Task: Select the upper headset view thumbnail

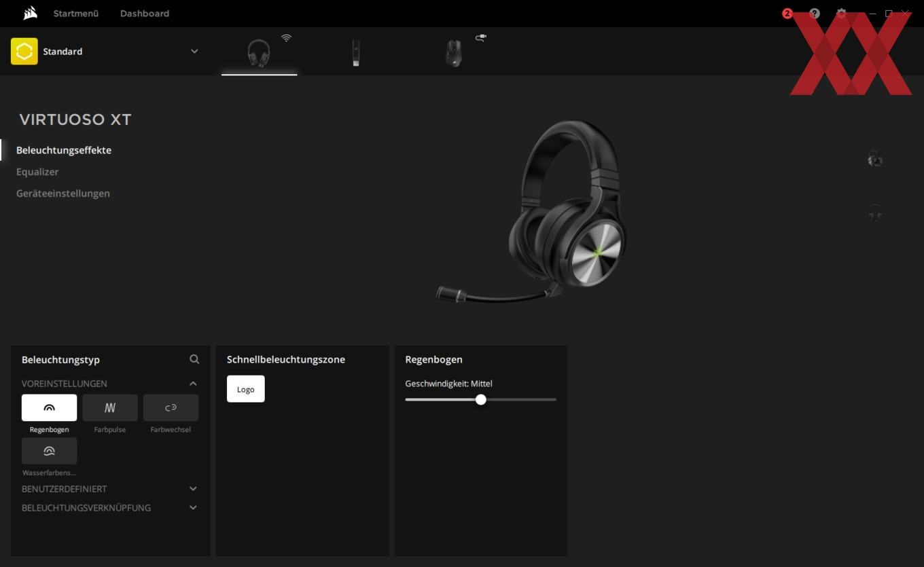Action: click(x=875, y=160)
